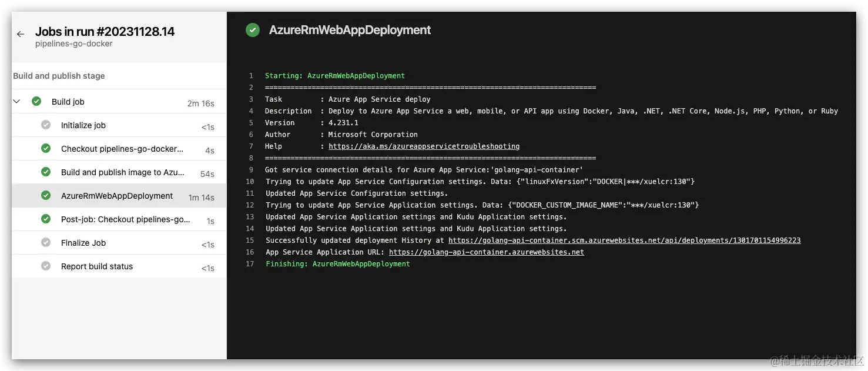
Task: Click the 2m 16s duration of Build job
Action: [x=201, y=103]
